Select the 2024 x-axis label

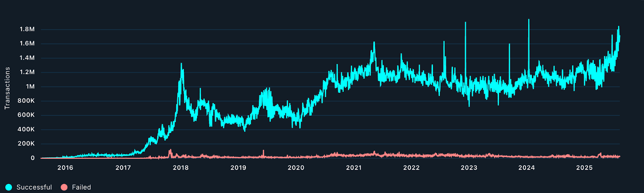526,168
